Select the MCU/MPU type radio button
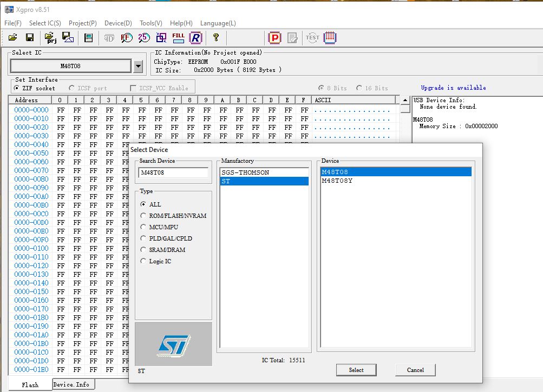543x392 pixels. tap(143, 227)
